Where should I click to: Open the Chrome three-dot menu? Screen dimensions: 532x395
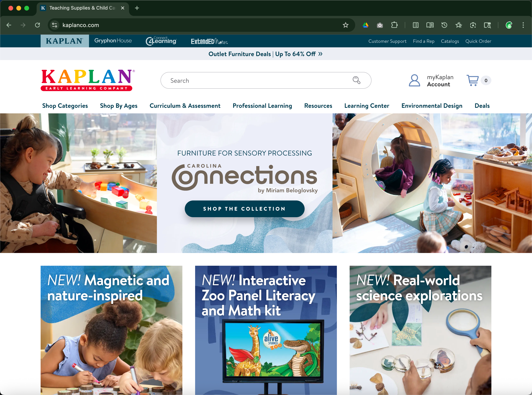click(x=523, y=25)
